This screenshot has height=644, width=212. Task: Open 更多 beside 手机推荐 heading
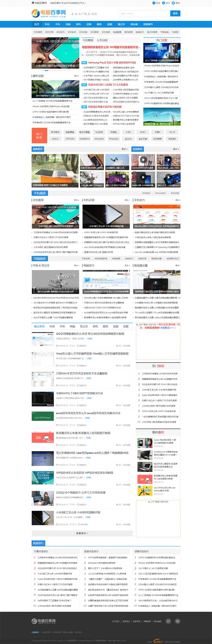tap(76, 200)
